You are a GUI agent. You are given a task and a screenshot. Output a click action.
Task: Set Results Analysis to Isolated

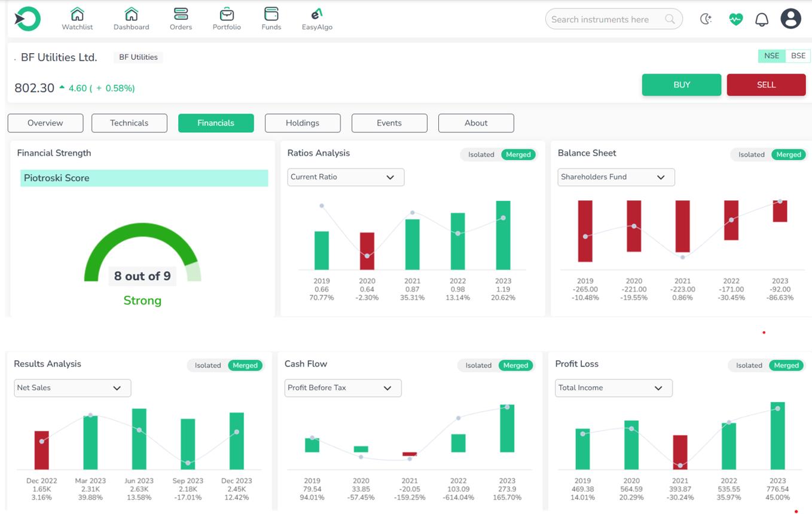point(207,365)
